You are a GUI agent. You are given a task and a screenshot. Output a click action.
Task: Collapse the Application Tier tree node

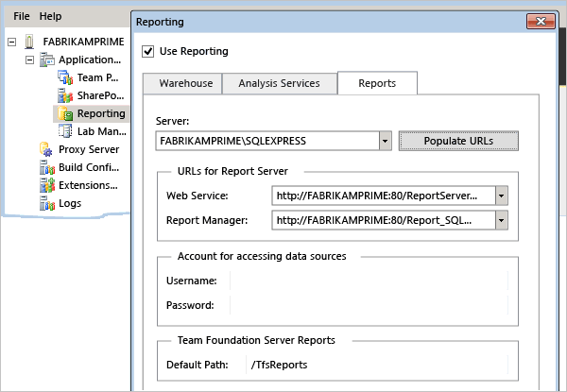click(x=29, y=60)
